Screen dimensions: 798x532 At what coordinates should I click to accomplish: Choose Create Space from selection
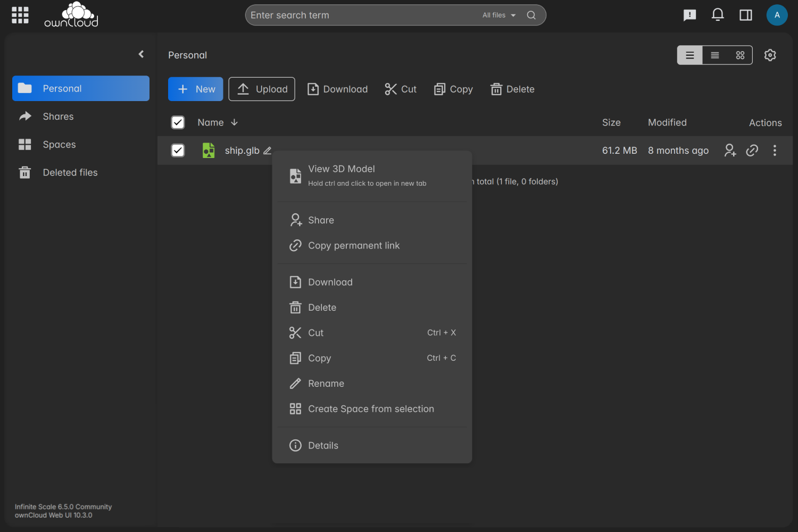point(372,409)
